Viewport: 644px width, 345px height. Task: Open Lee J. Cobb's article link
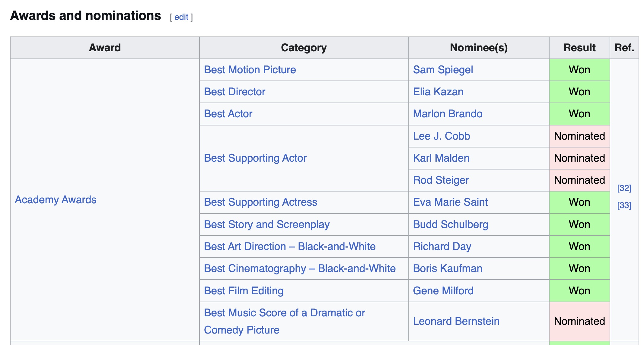click(x=441, y=136)
